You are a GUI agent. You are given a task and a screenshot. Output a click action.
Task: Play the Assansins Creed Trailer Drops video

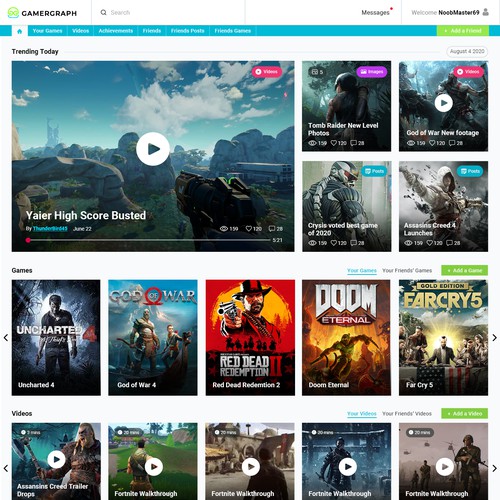pos(56,460)
